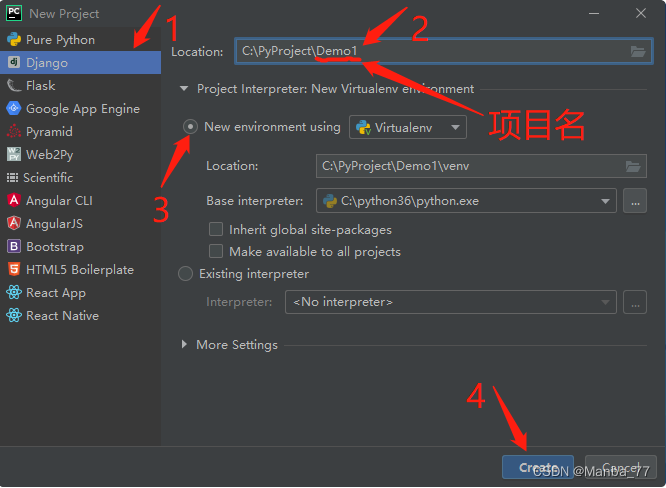Click the Bootstrap B icon
Image resolution: width=666 pixels, height=488 pixels.
tap(14, 246)
